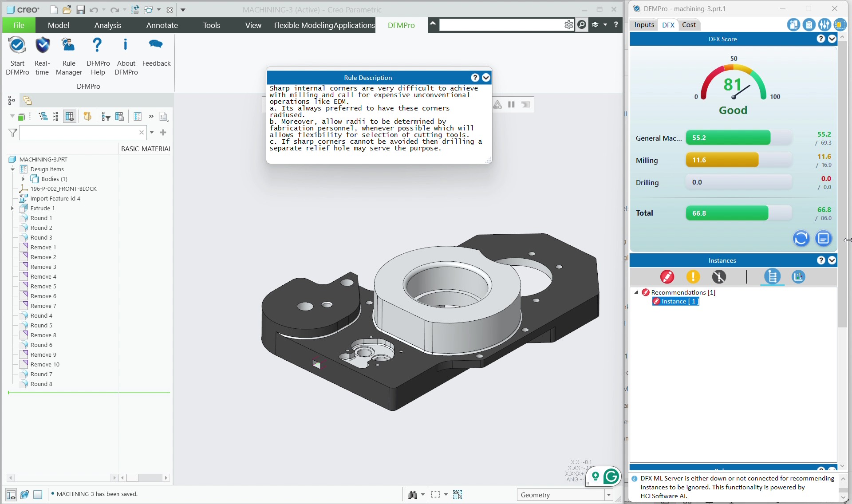The height and width of the screenshot is (504, 852).
Task: Collapse the DFX Score section
Action: click(832, 39)
